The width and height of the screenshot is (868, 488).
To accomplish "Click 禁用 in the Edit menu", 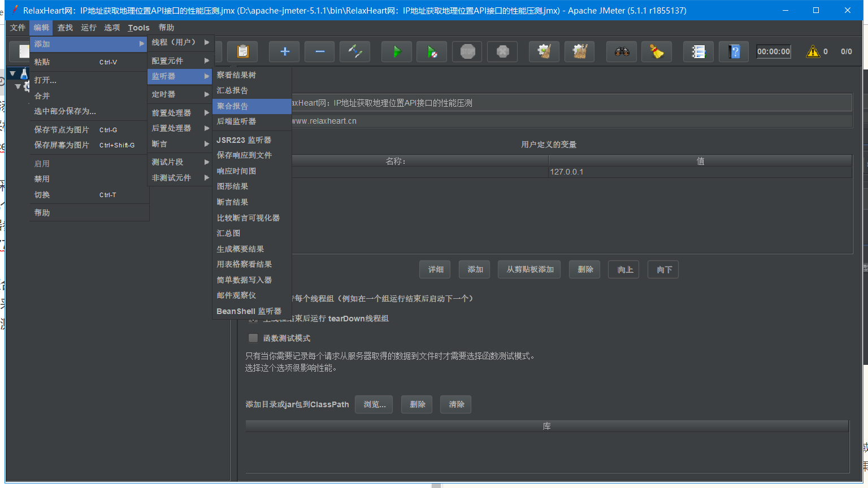I will point(89,179).
